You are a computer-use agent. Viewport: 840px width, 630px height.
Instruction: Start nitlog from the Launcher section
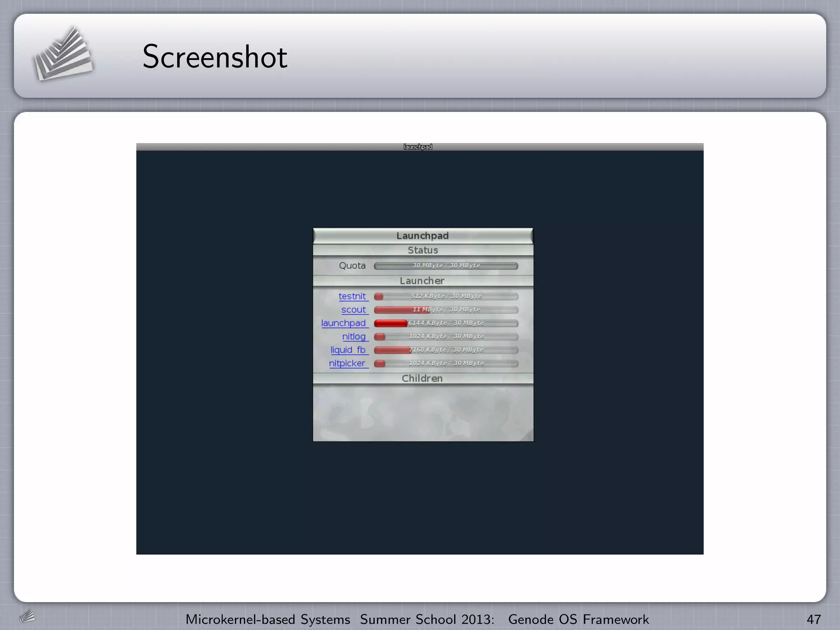[354, 336]
